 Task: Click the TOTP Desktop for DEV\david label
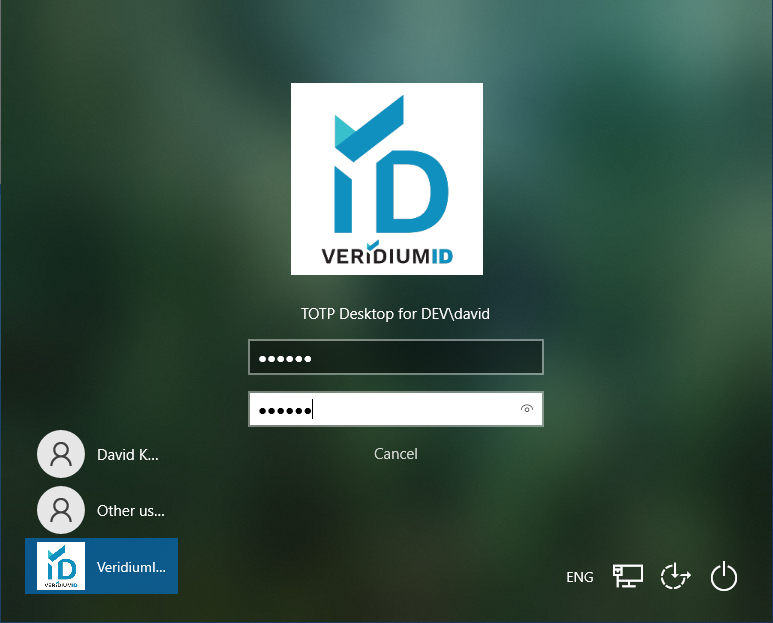pyautogui.click(x=395, y=314)
